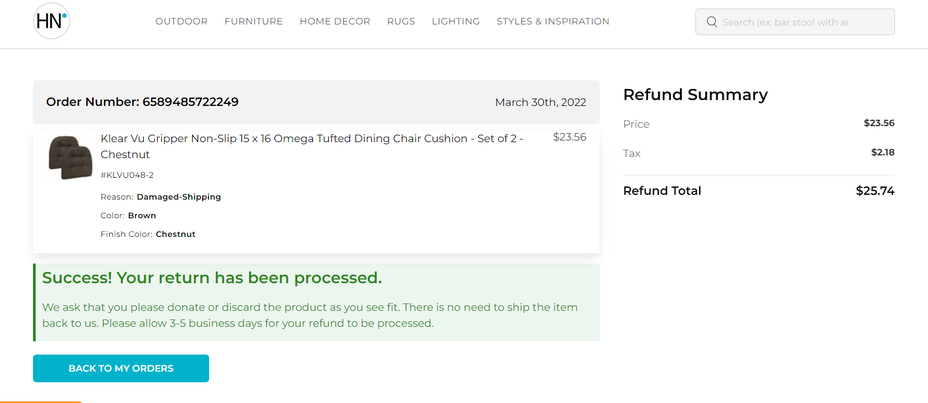Open the Lighting menu
Image resolution: width=928 pixels, height=403 pixels.
click(x=456, y=21)
